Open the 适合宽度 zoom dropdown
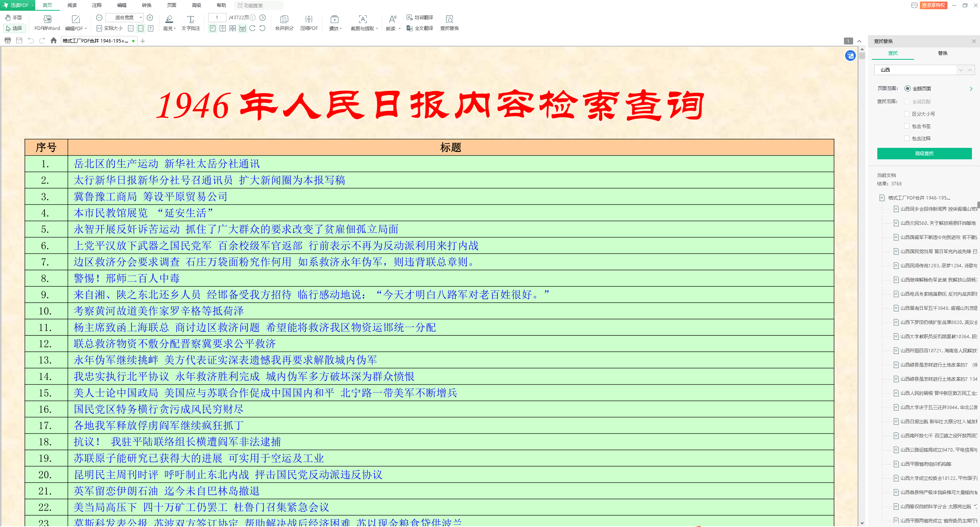The height and width of the screenshot is (527, 980). point(141,18)
